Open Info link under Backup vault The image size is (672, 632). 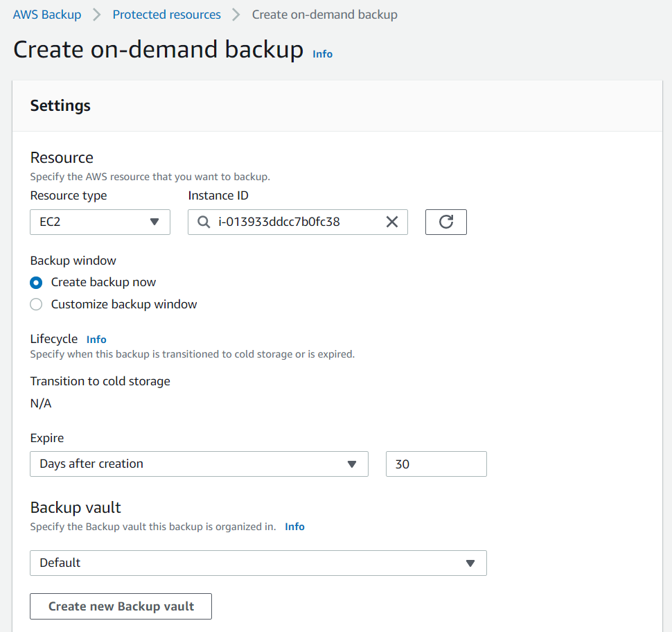tap(295, 527)
